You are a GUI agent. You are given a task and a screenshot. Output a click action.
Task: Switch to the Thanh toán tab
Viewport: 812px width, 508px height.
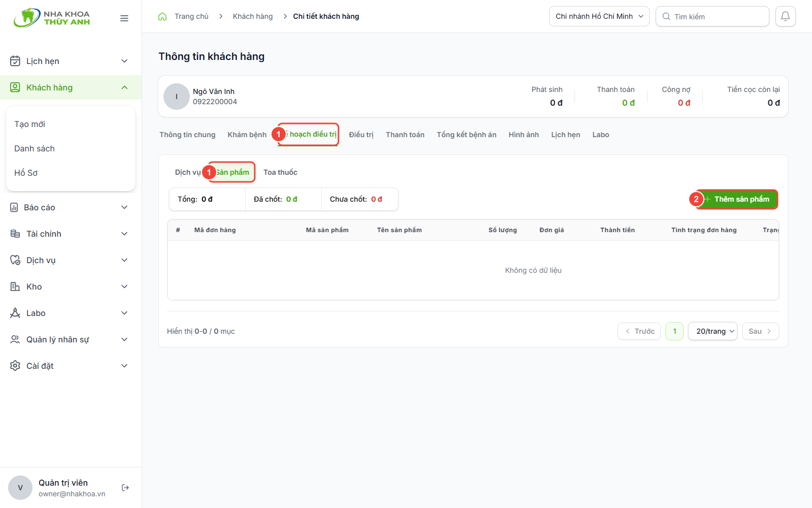click(x=405, y=135)
